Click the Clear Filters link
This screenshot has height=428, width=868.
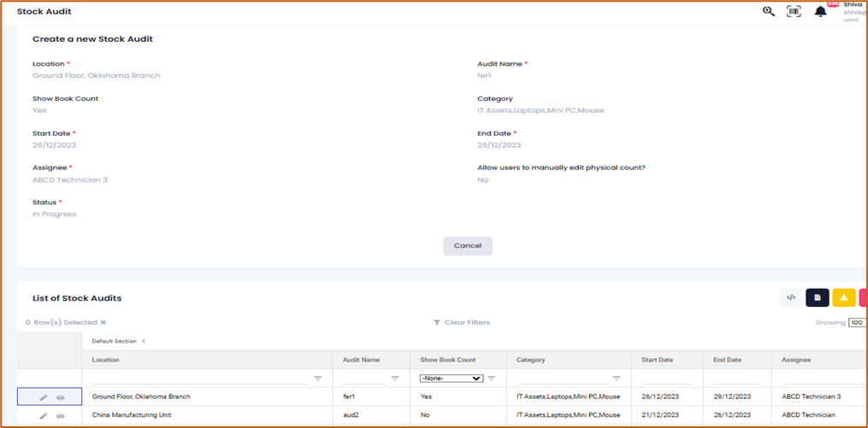[x=462, y=323]
